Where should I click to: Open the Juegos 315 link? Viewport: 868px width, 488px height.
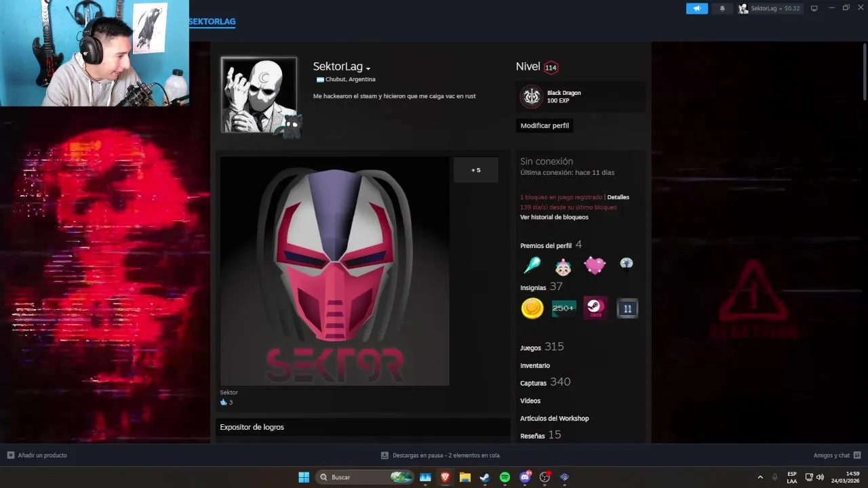542,347
